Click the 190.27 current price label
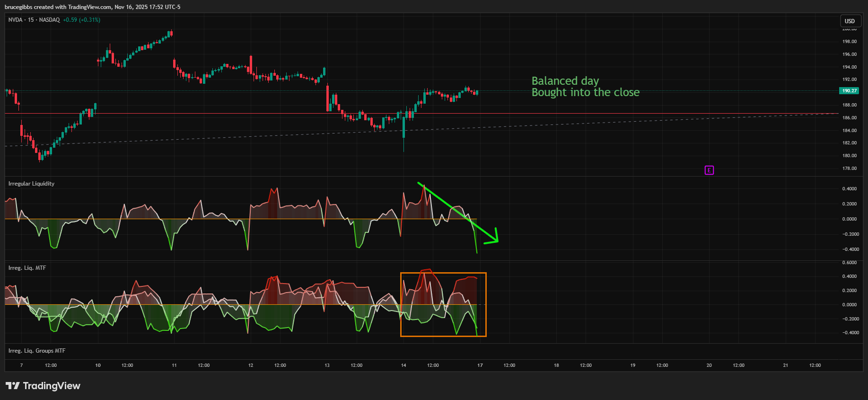Screen dimensions: 868x400 (849, 90)
